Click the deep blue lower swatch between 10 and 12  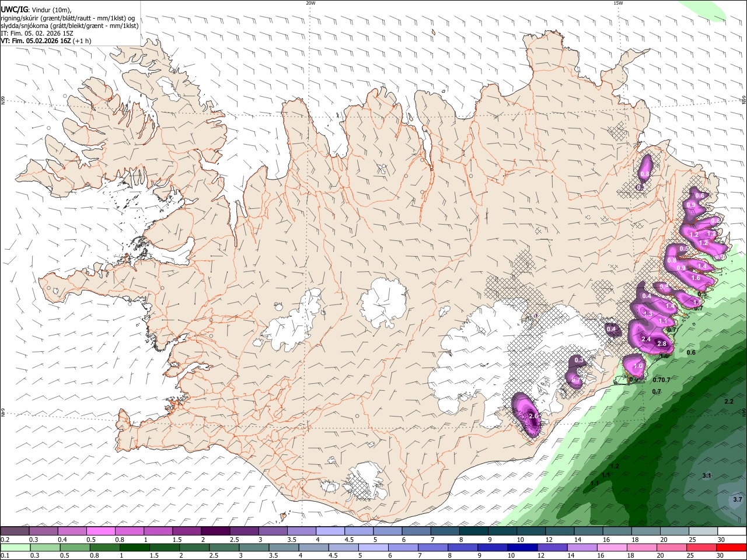(x=521, y=547)
